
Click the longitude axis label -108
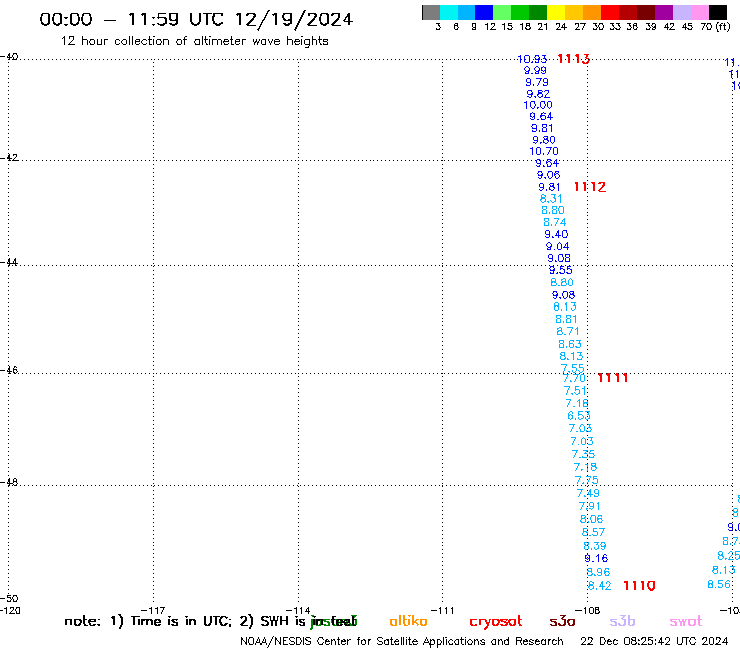point(588,610)
